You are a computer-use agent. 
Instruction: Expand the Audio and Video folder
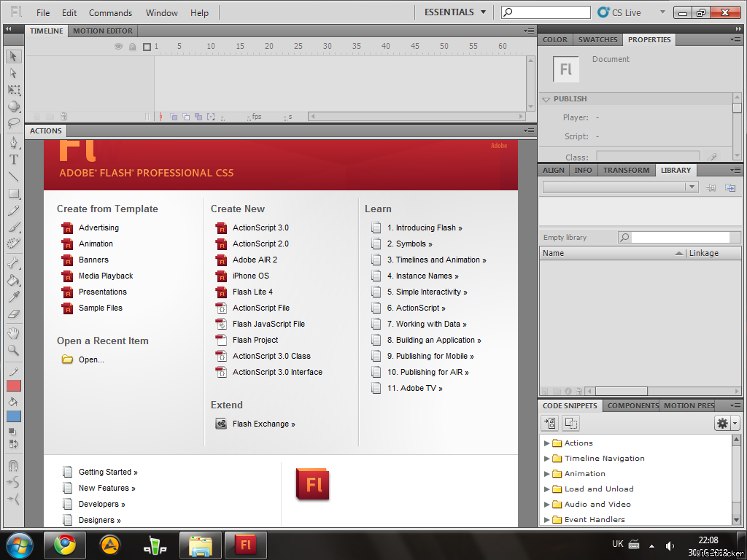(x=547, y=504)
